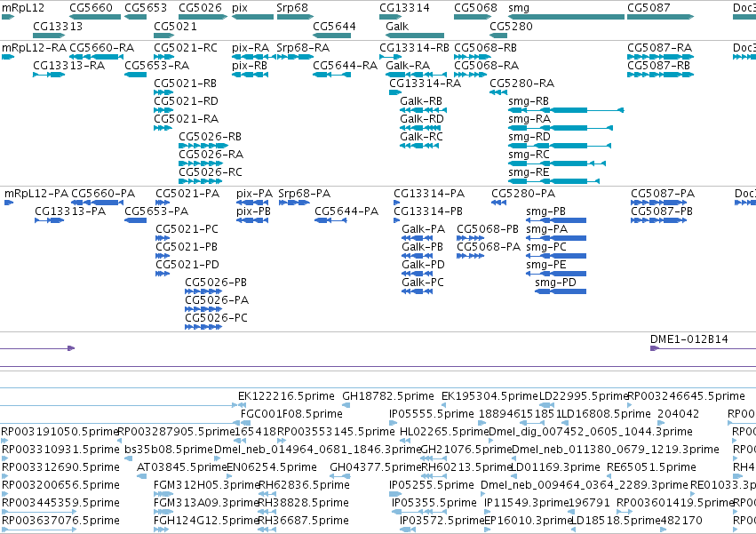Click EST GH04377.5prime

click(376, 467)
